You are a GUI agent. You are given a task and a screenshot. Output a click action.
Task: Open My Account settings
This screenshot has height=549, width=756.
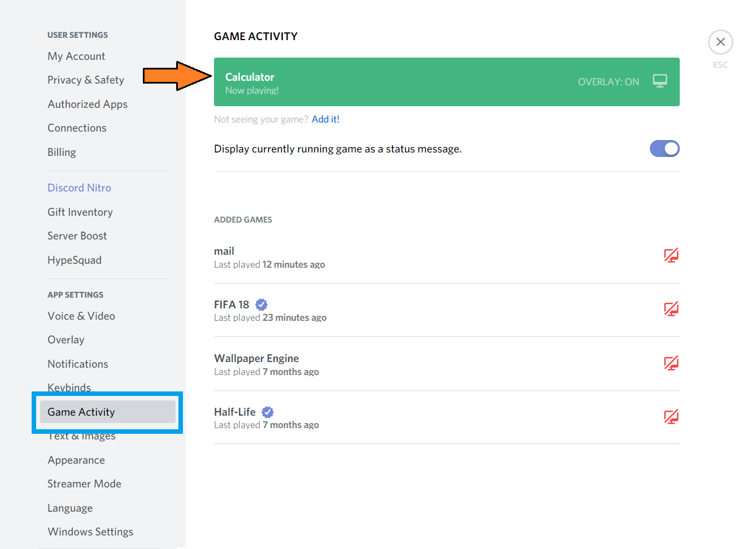pos(76,56)
